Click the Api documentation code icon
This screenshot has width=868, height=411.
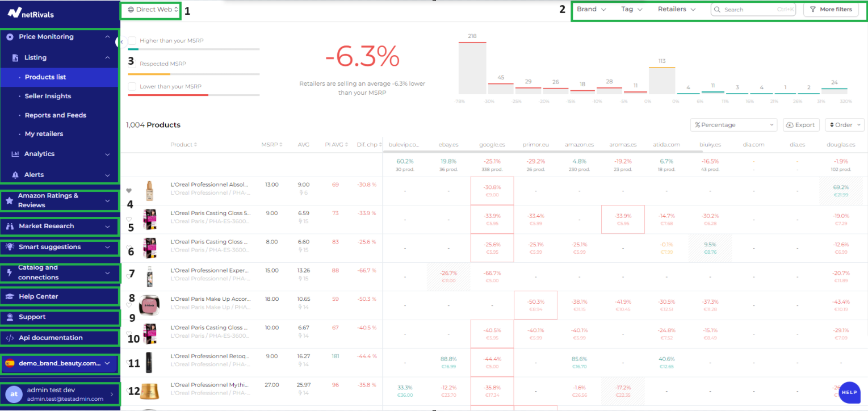point(10,338)
